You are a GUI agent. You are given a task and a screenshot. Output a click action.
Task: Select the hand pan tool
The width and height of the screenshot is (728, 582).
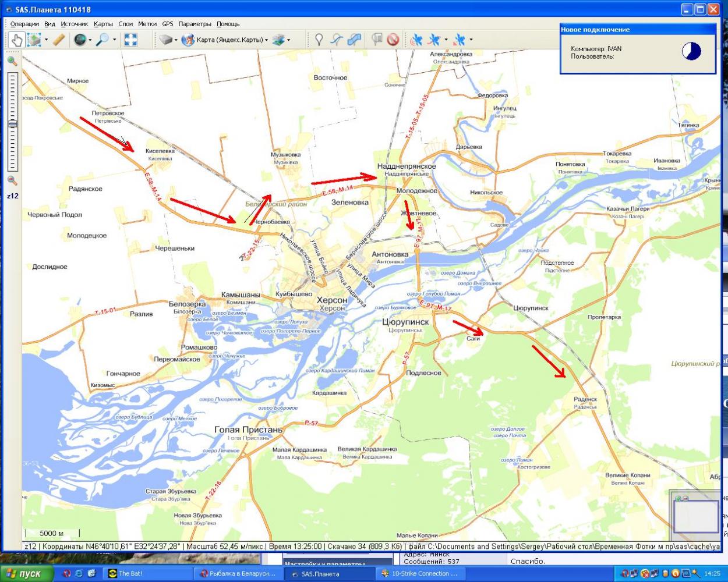17,40
